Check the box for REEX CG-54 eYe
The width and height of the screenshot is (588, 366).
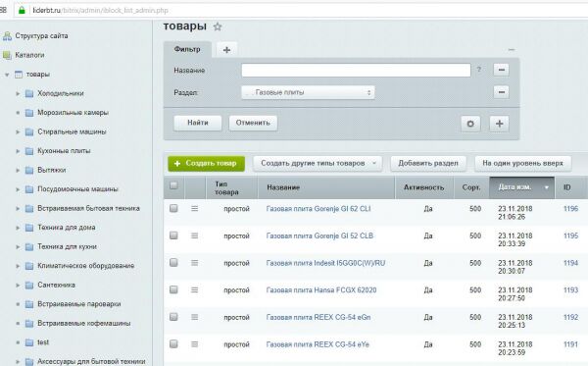pyautogui.click(x=173, y=343)
